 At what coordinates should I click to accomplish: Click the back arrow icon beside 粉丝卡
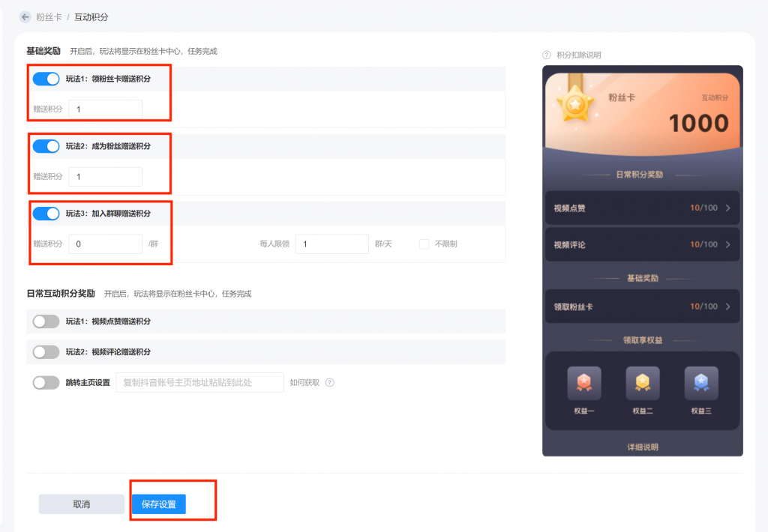click(25, 17)
